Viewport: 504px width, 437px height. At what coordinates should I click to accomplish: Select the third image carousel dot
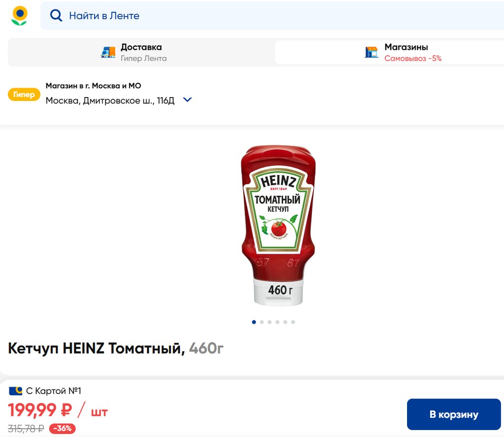click(270, 322)
